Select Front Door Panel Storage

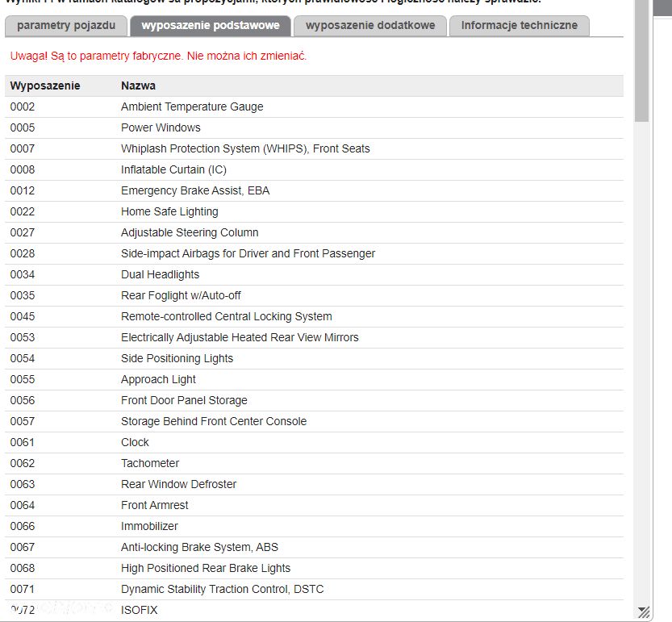[184, 401]
